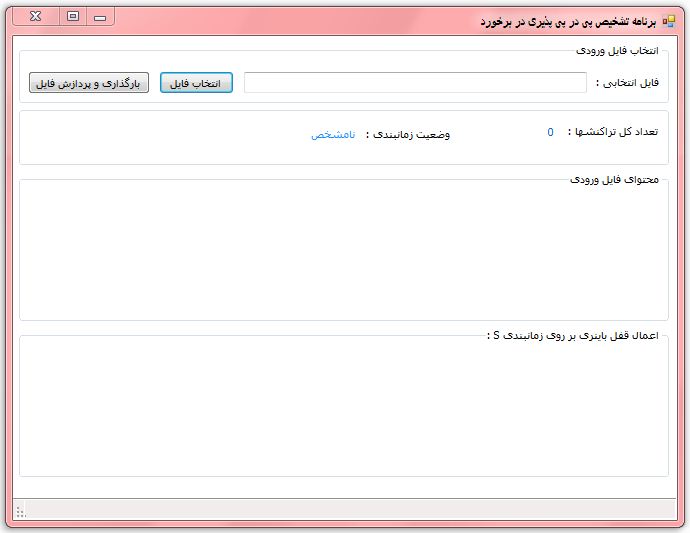Click the 'انتخاب فایل' button
Screen dimensions: 690x533
tap(196, 83)
